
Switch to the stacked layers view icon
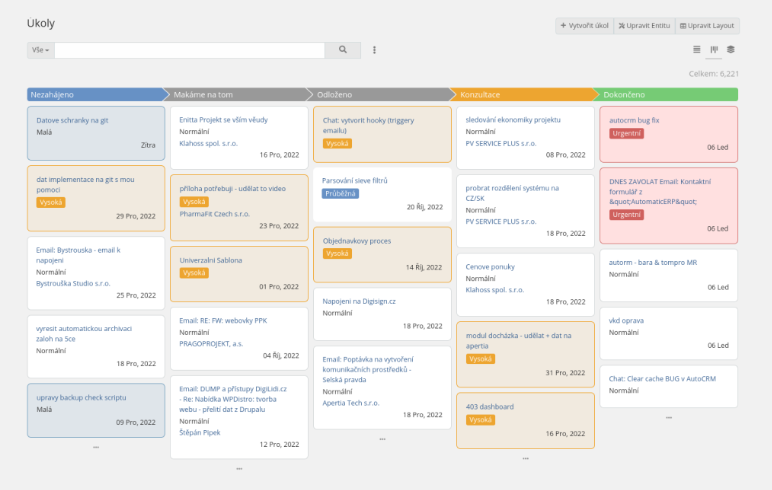point(731,49)
